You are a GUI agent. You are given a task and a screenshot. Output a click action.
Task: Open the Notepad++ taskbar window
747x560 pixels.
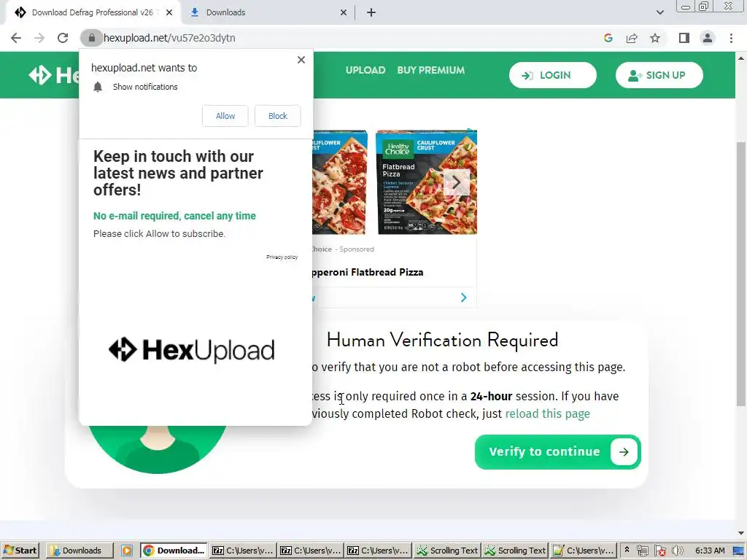point(583,551)
